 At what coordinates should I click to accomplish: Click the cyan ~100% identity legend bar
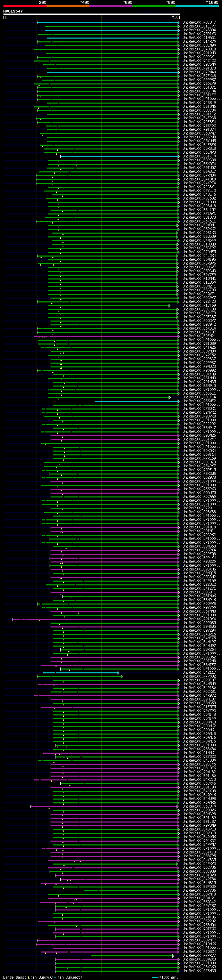pyautogui.click(x=197, y=6)
